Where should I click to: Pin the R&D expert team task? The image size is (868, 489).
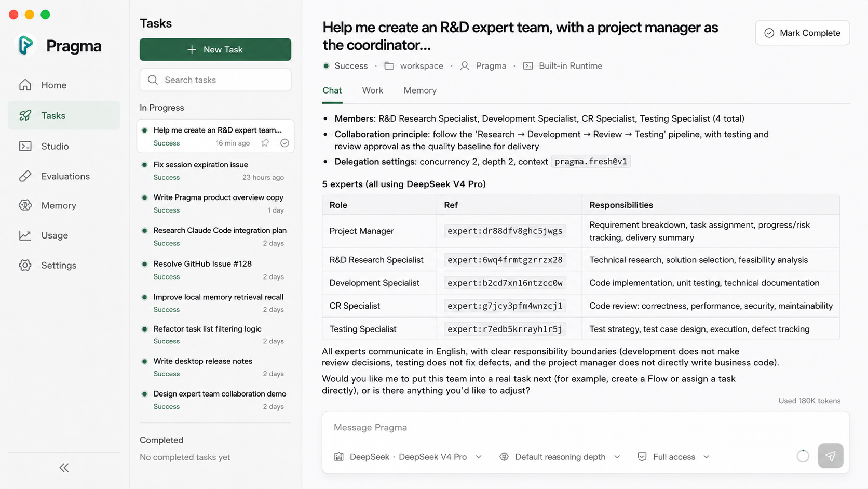click(x=265, y=143)
